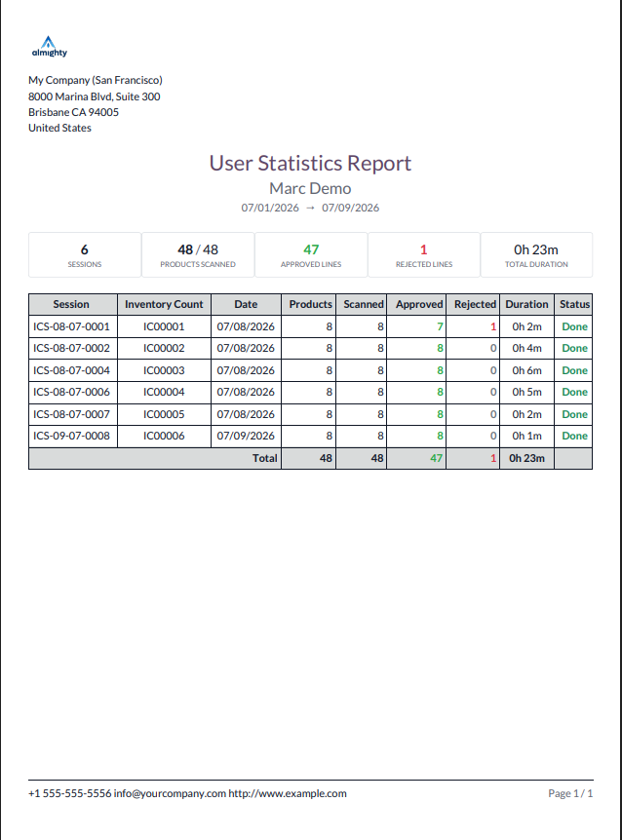This screenshot has width=622, height=840.
Task: Click the company name My Company (San Francisco)
Action: 96,80
